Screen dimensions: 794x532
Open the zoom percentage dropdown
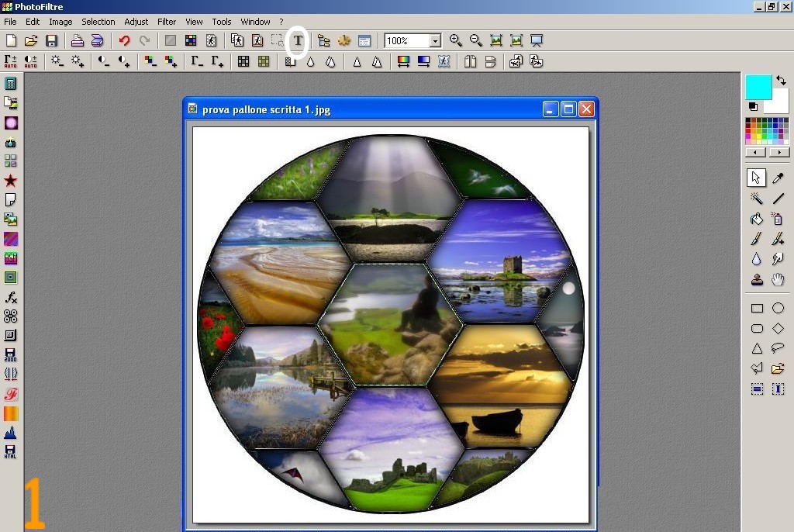[x=435, y=41]
